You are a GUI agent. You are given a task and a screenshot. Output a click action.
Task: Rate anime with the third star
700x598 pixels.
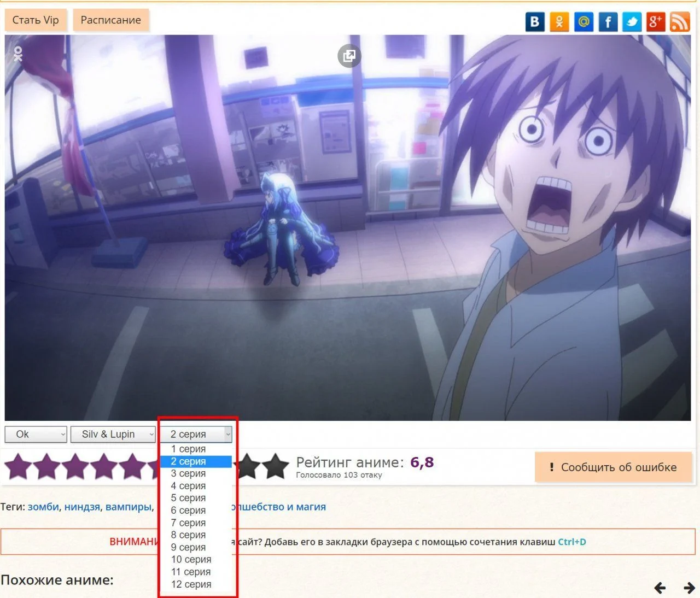click(x=75, y=466)
